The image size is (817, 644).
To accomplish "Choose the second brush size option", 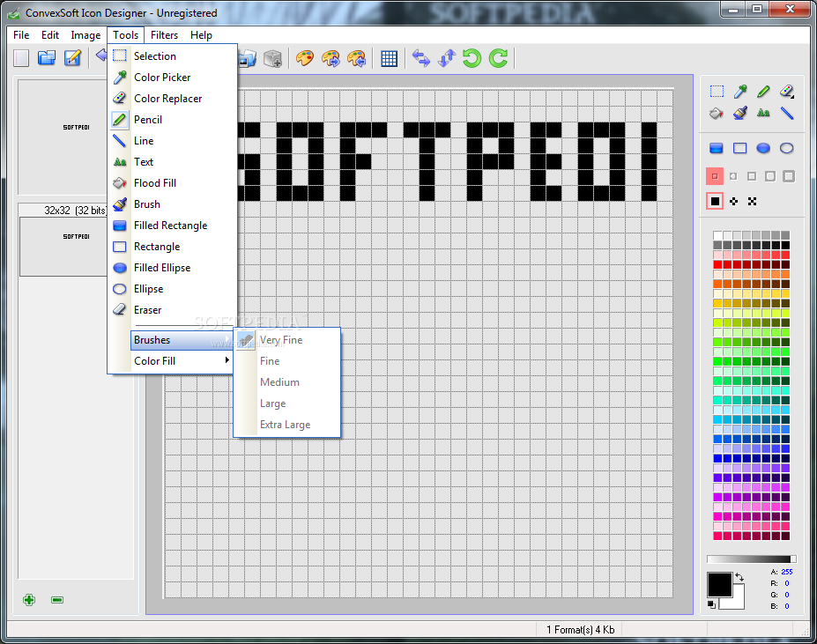I will [x=733, y=176].
